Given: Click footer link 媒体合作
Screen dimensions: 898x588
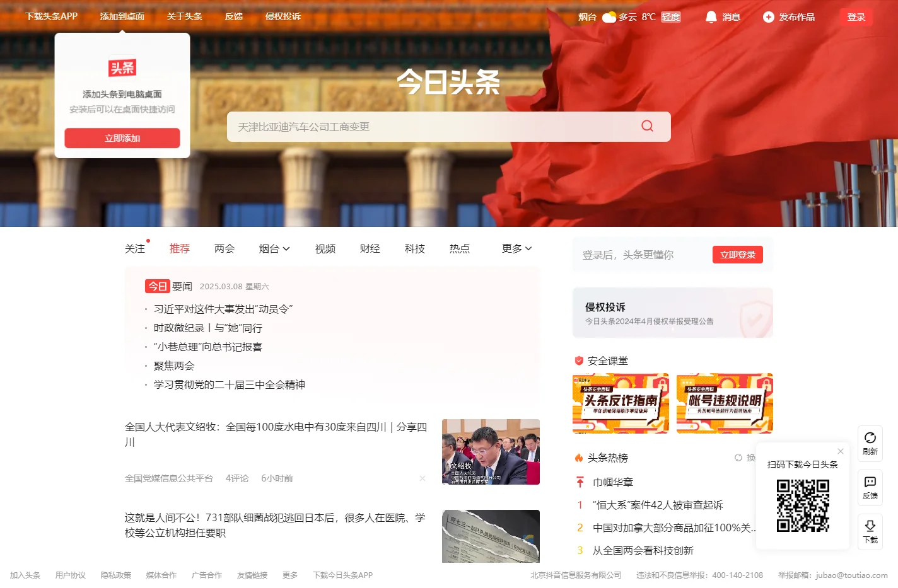Looking at the screenshot, I should (161, 575).
